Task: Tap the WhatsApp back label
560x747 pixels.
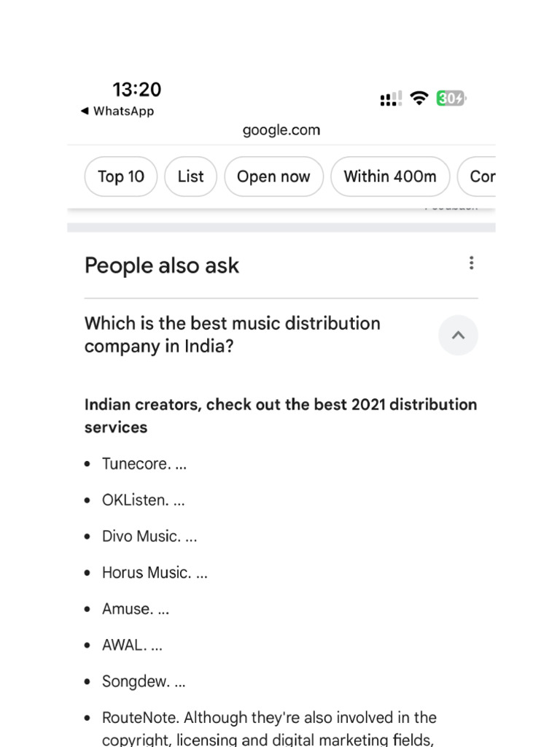Action: coord(123,111)
